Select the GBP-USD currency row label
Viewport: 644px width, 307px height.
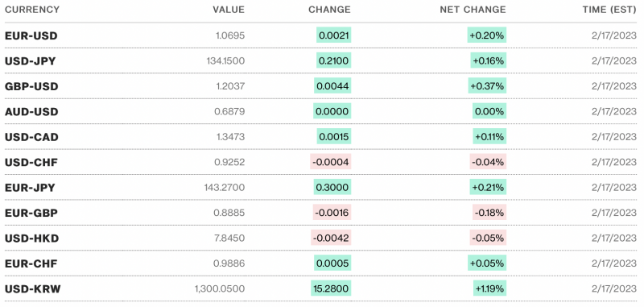click(x=31, y=87)
